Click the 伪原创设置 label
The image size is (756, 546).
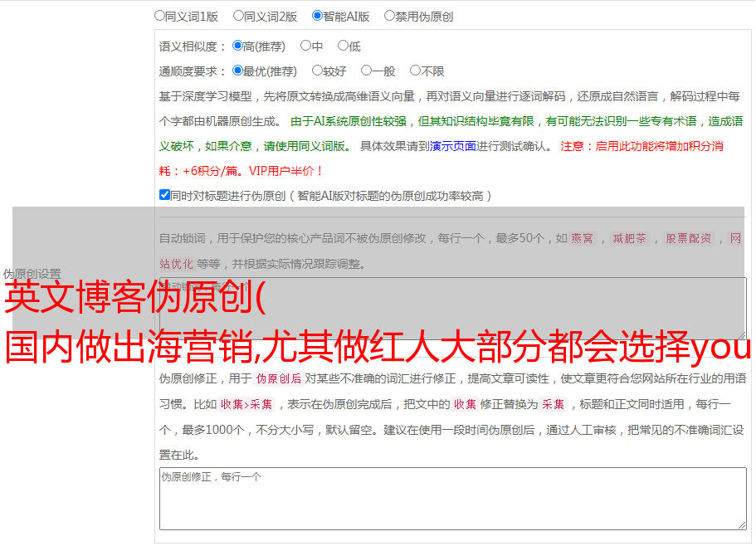click(32, 274)
